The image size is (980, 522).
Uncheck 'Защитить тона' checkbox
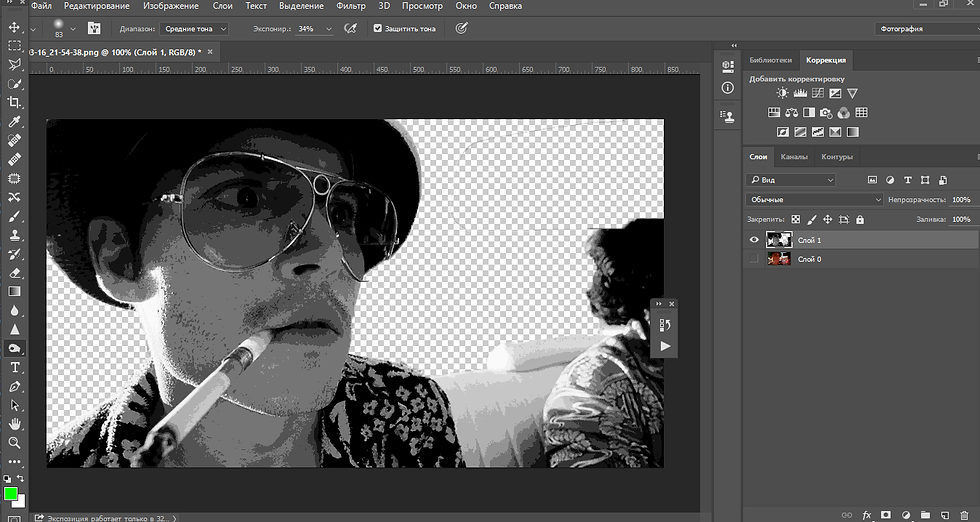[378, 28]
